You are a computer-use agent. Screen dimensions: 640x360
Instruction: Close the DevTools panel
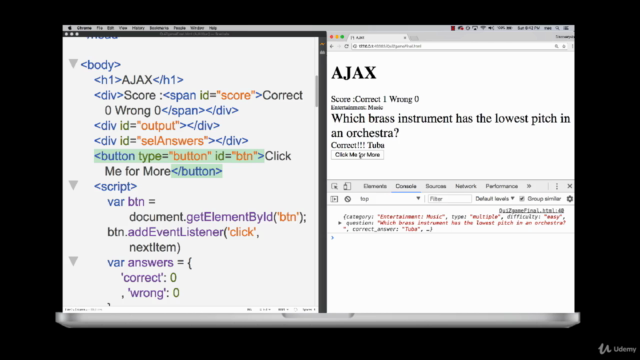click(x=569, y=186)
